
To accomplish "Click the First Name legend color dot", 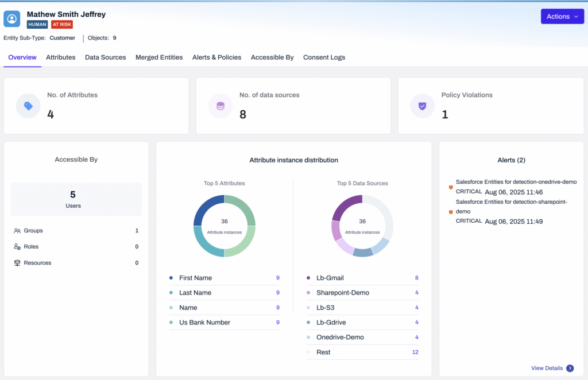I will coord(171,278).
